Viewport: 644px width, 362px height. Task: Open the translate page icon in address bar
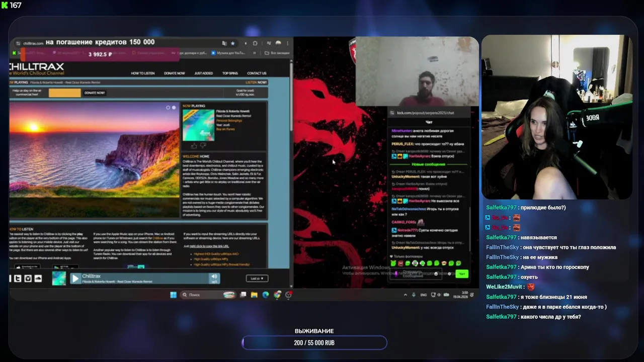click(224, 43)
